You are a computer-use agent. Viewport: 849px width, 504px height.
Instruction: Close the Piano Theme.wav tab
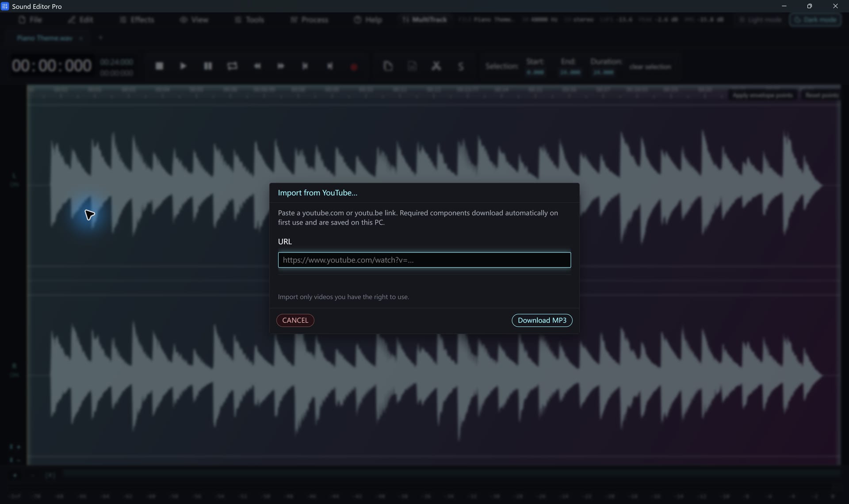[x=81, y=38]
